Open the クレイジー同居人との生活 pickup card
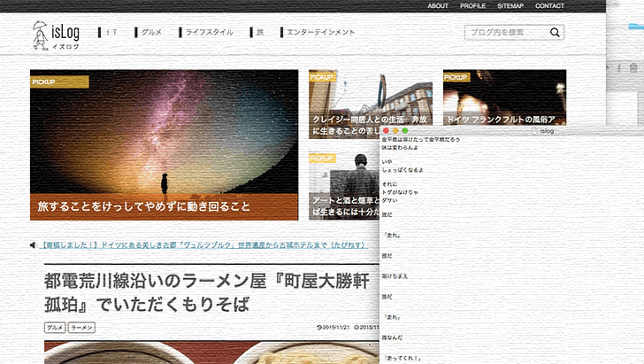This screenshot has width=644, height=364. coord(371,104)
